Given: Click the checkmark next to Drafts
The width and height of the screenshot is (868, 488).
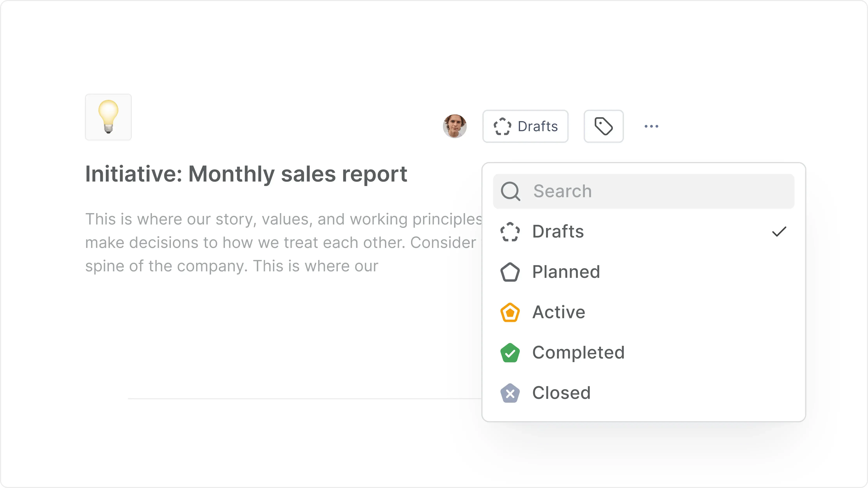Looking at the screenshot, I should 779,231.
